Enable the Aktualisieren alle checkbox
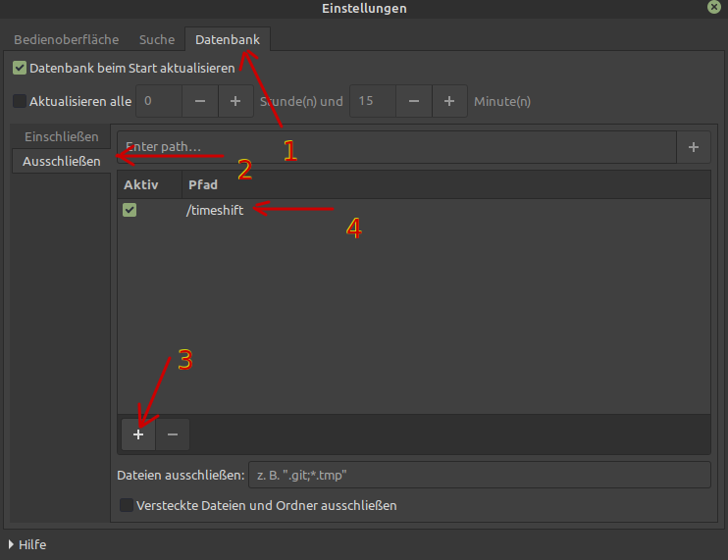 click(20, 101)
